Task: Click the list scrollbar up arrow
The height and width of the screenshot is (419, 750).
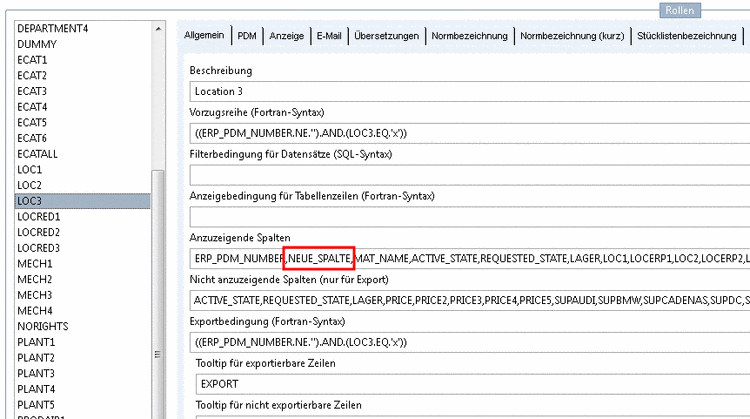Action: 157,31
